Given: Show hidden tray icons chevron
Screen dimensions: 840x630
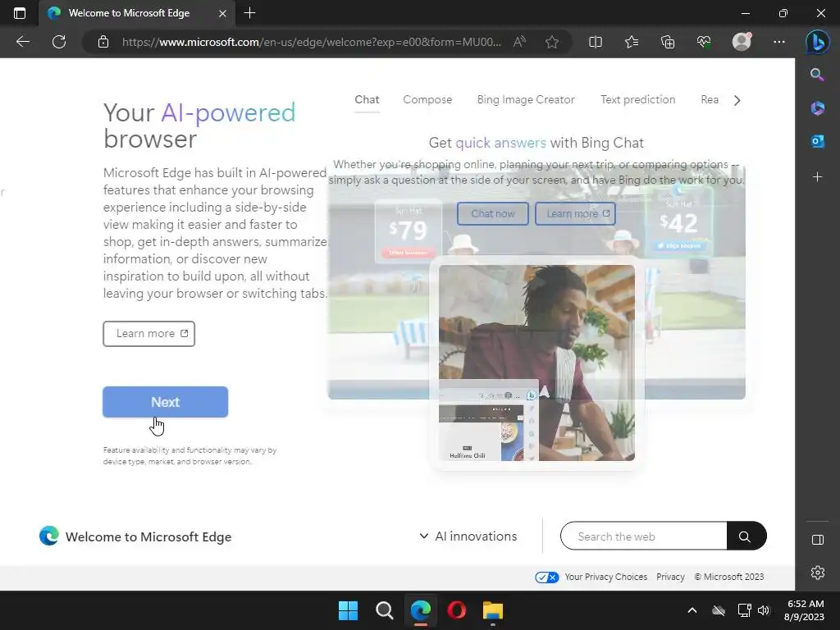Looking at the screenshot, I should [692, 610].
